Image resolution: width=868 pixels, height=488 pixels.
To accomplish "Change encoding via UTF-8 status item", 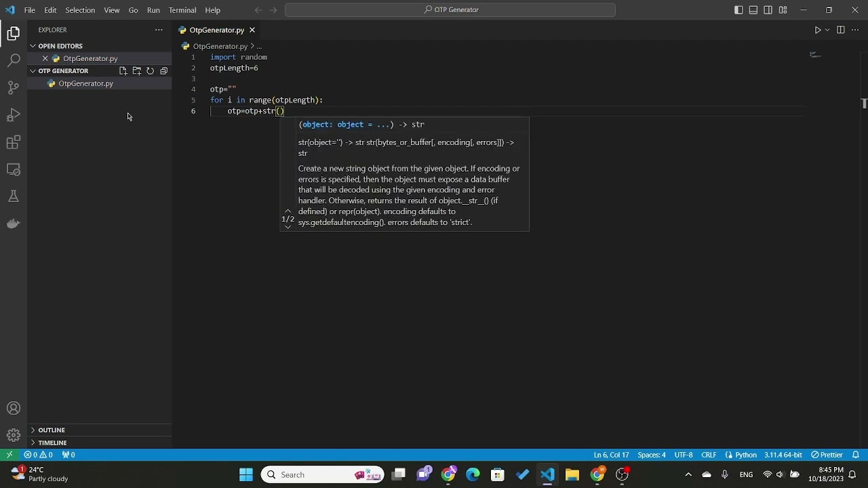I will [684, 455].
